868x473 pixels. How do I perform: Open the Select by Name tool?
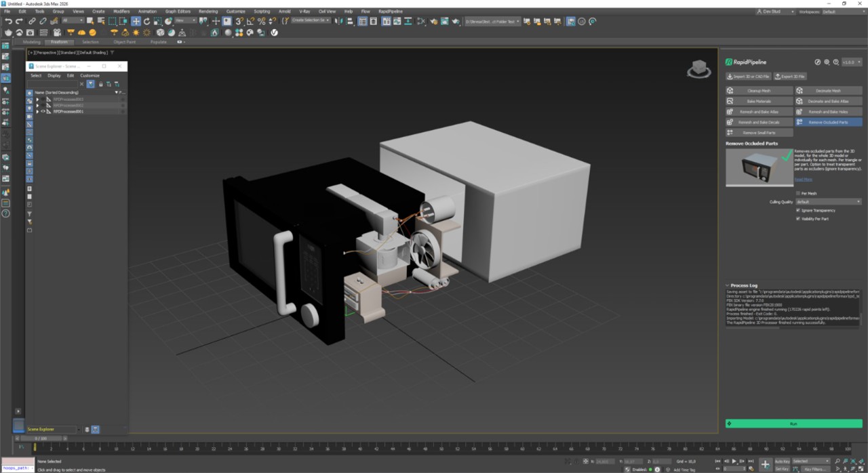point(100,22)
